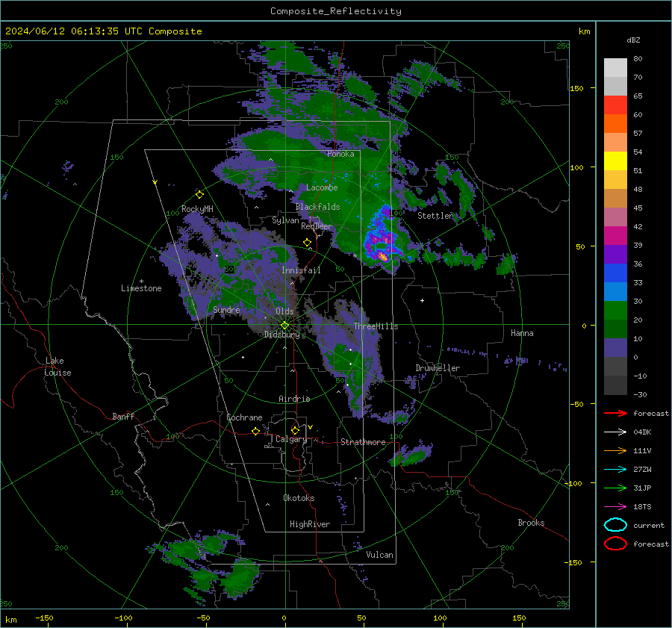Click the Drumheller city label
This screenshot has width=672, height=628.
tap(438, 368)
